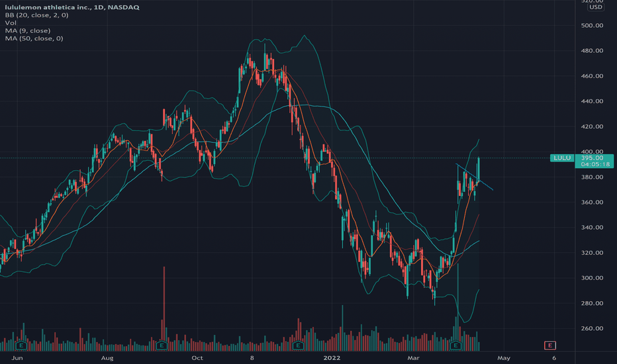Click the 440.00 price axis label
This screenshot has height=364, width=617.
pyautogui.click(x=592, y=101)
